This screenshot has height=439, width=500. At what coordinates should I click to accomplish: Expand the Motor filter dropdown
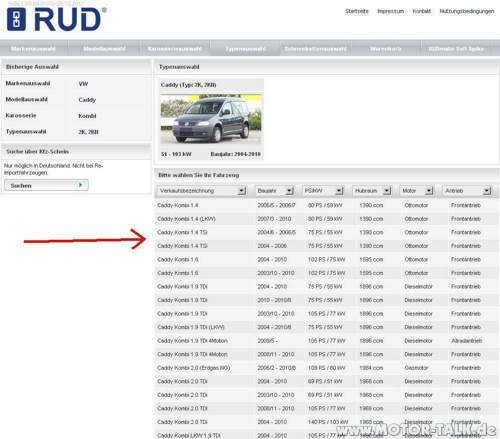tap(416, 191)
